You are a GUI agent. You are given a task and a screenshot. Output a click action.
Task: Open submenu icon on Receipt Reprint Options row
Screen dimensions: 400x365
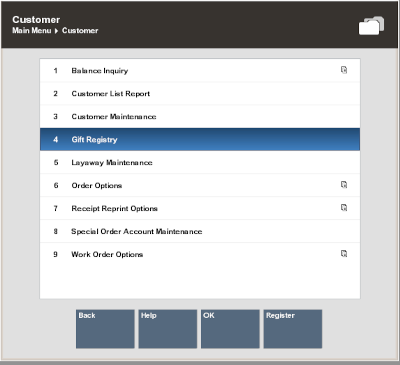tap(344, 208)
